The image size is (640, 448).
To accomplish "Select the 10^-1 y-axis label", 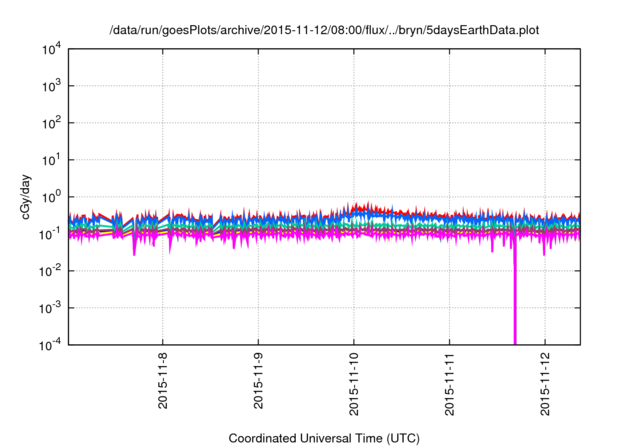I will tap(50, 234).
